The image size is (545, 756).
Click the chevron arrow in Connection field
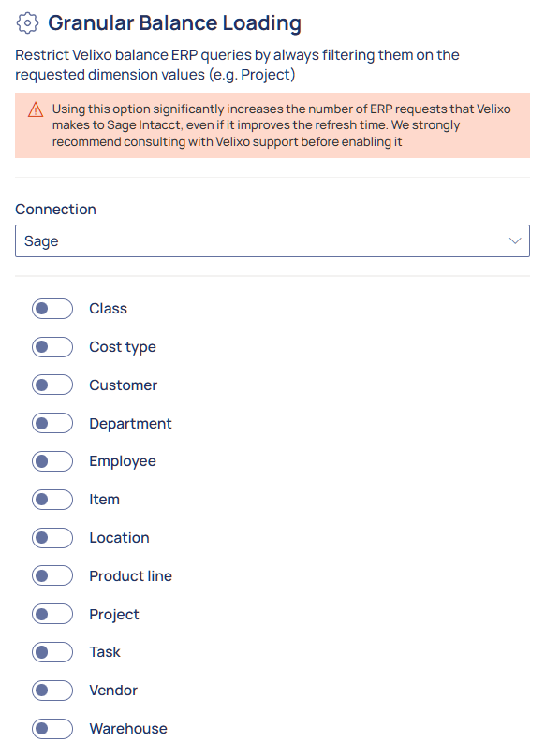(x=515, y=240)
